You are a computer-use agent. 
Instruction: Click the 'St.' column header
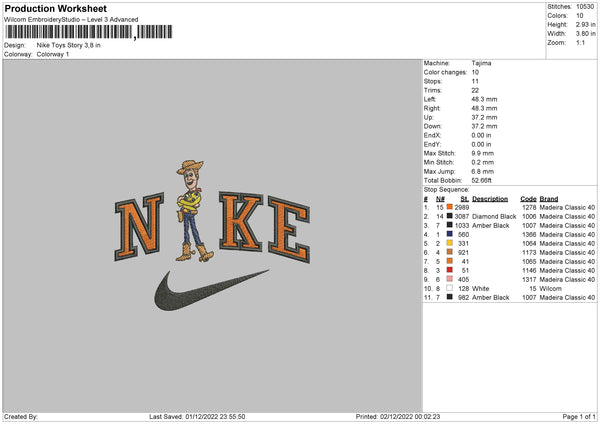click(x=465, y=199)
